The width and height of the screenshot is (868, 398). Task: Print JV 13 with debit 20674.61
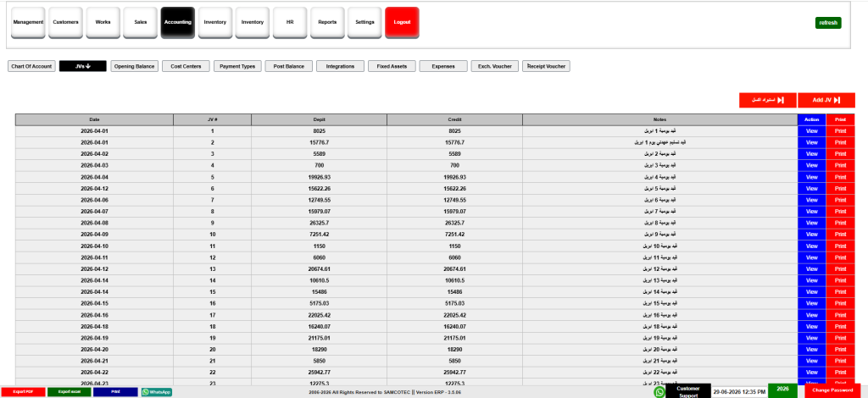[840, 268]
